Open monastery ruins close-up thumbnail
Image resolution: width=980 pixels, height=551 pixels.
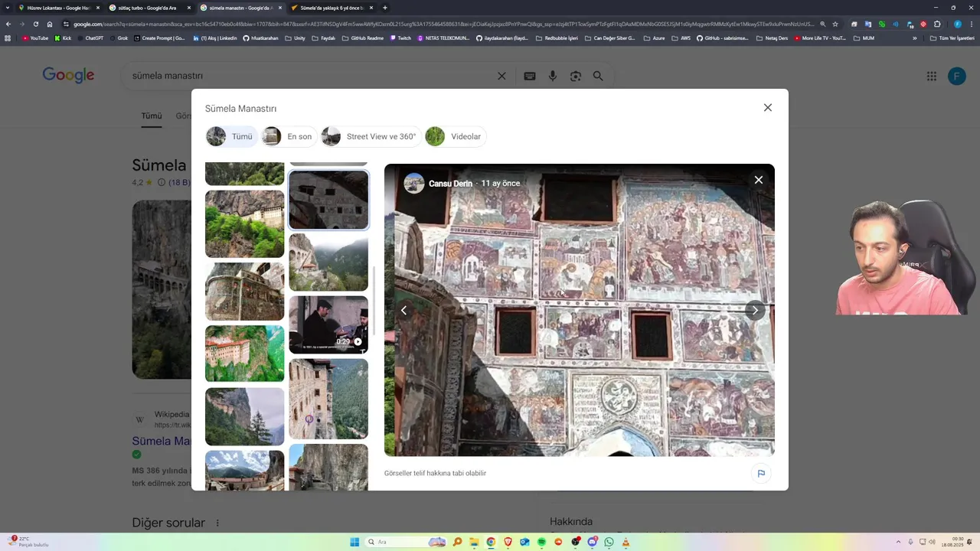point(244,292)
